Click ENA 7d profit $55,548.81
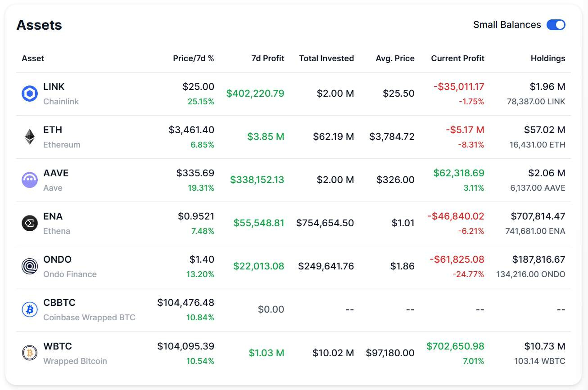588x390 pixels. 259,223
